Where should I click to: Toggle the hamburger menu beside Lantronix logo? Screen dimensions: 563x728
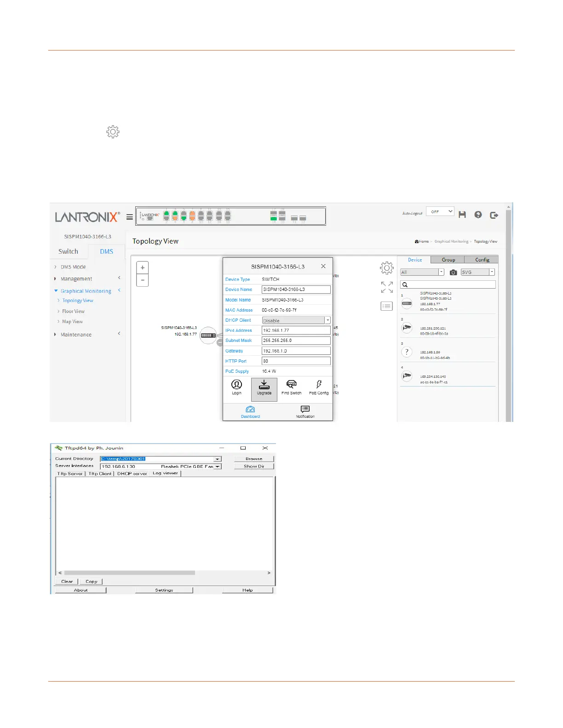[130, 217]
